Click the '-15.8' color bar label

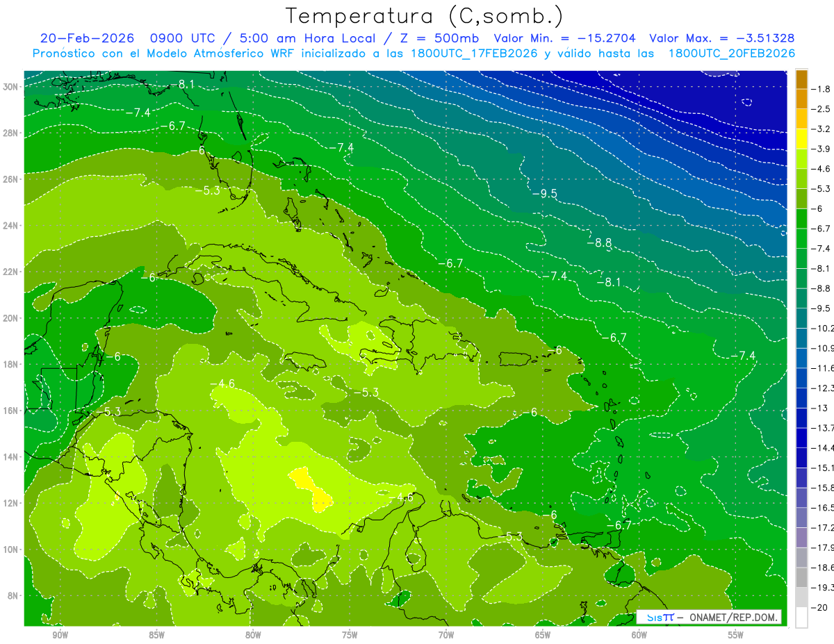pyautogui.click(x=822, y=488)
